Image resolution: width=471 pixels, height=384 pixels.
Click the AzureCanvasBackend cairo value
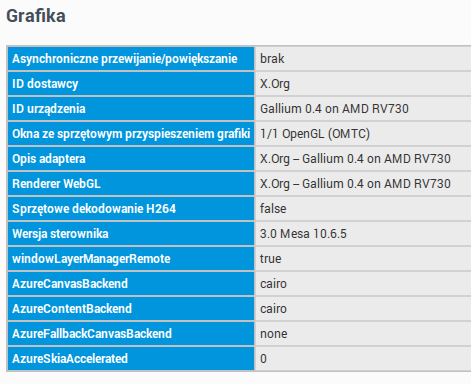[x=273, y=284]
